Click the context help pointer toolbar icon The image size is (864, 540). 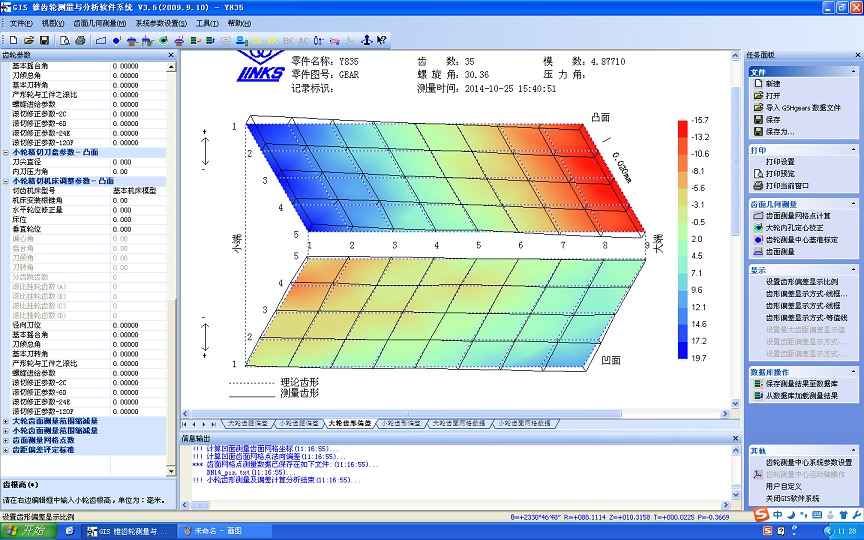pos(381,40)
